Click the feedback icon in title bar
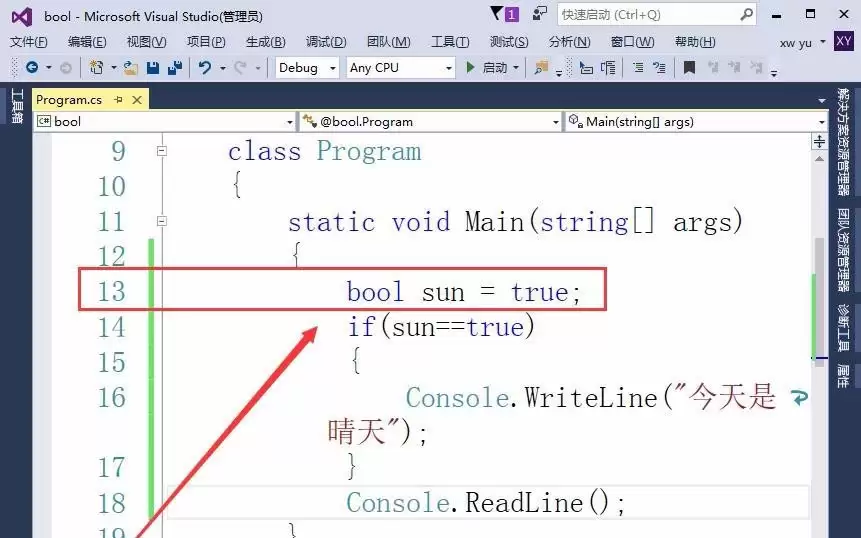861x538 pixels. 540,14
